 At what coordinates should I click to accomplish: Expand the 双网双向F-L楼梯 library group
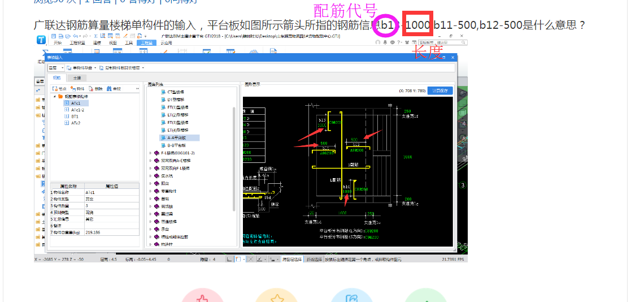tap(150, 169)
